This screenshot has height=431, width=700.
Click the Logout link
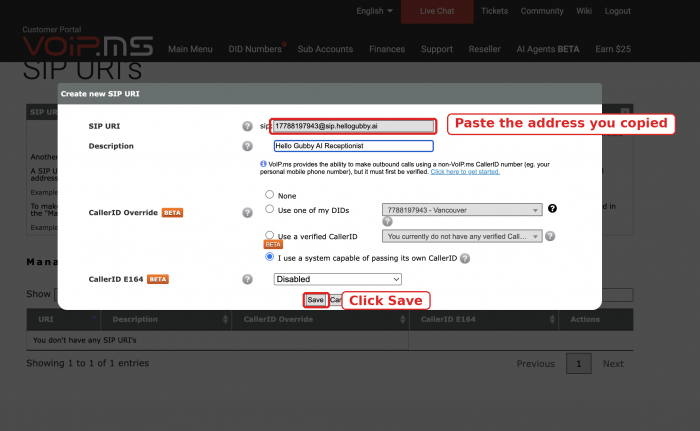click(x=617, y=11)
